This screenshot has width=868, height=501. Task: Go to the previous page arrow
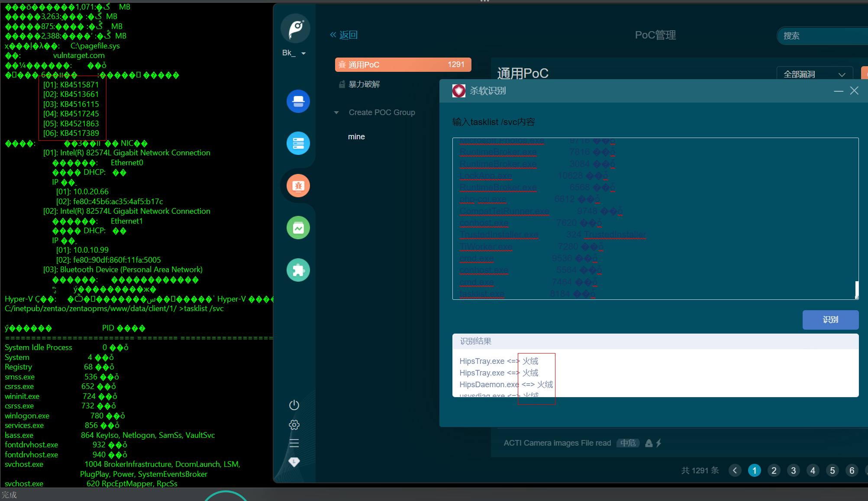[735, 470]
